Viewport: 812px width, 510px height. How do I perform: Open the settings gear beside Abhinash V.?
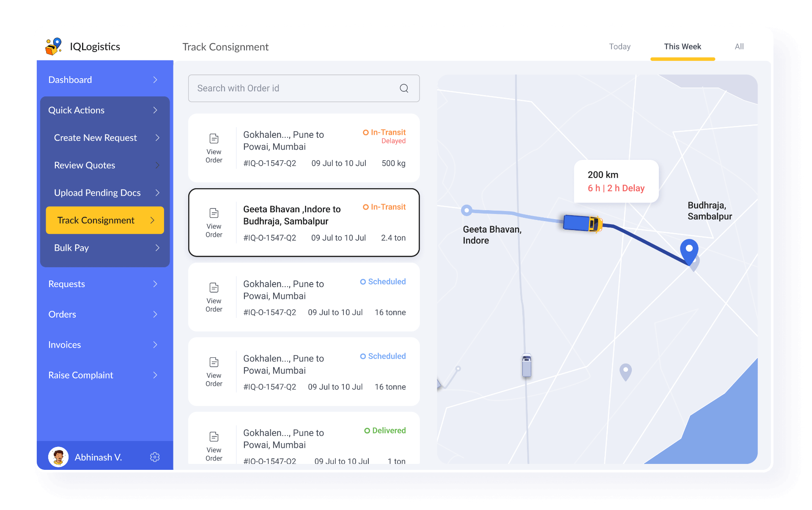tap(155, 457)
